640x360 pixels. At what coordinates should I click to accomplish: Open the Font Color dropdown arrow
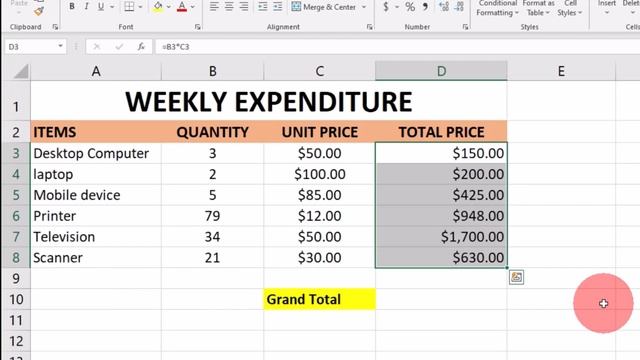[x=193, y=7]
